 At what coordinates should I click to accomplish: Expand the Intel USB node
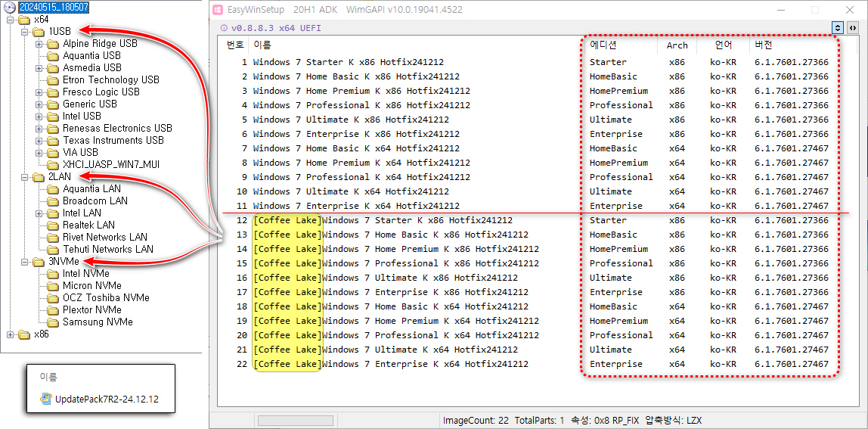click(x=39, y=117)
